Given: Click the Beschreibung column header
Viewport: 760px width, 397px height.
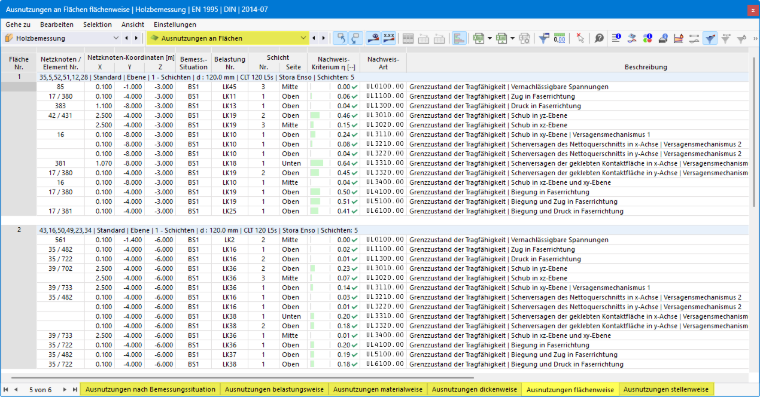Looking at the screenshot, I should (x=646, y=67).
